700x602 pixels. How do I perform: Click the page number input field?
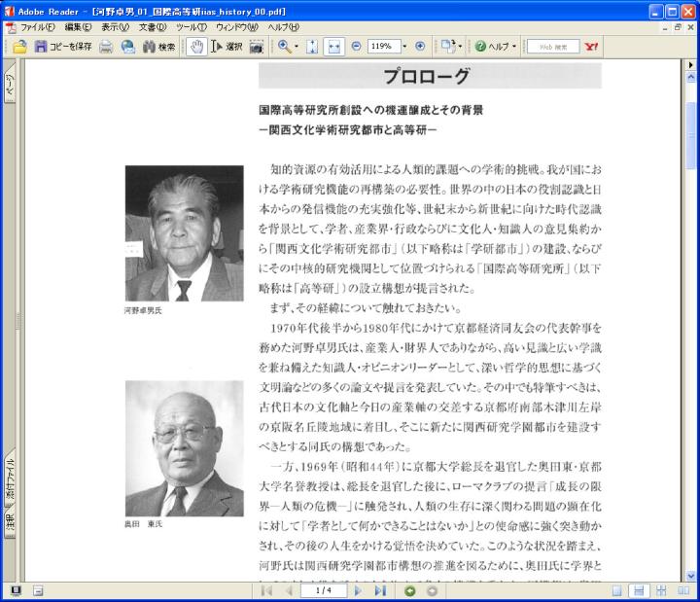(x=324, y=590)
